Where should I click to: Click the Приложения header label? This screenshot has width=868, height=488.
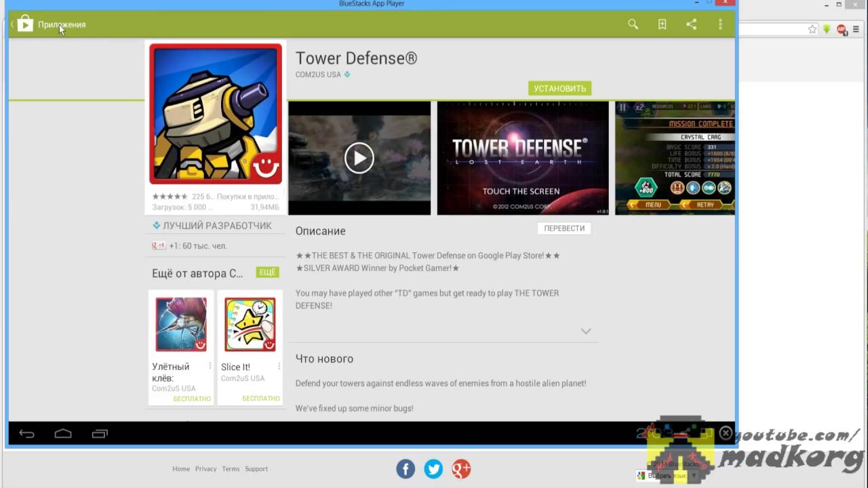point(62,24)
